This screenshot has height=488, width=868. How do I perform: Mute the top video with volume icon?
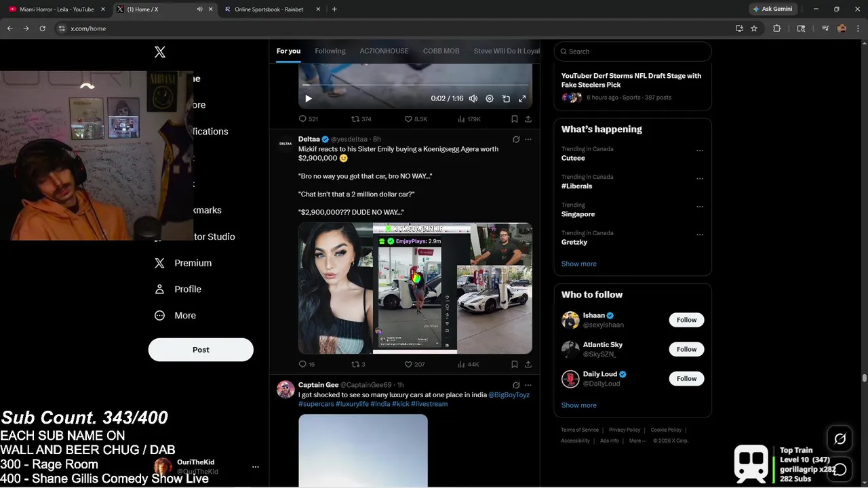(x=473, y=98)
